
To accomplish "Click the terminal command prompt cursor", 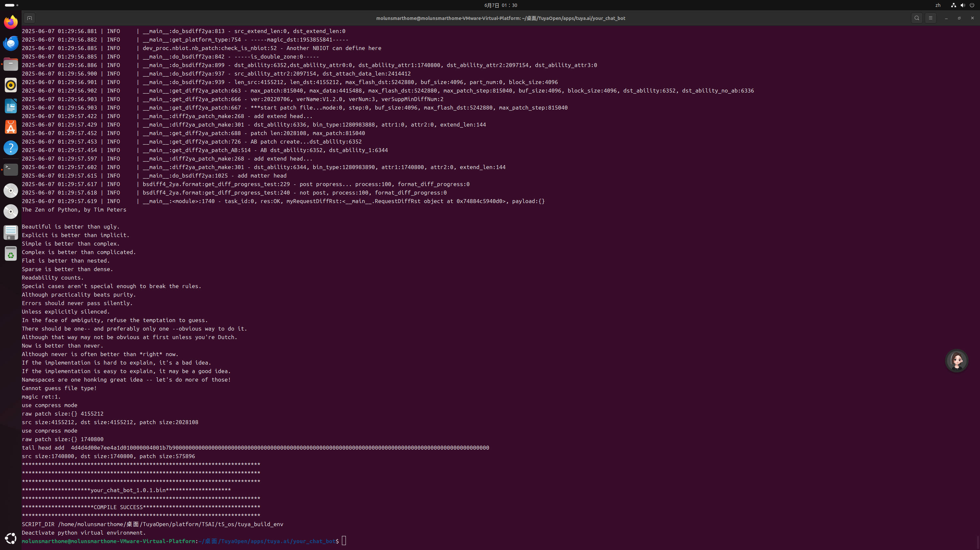I will coord(344,541).
